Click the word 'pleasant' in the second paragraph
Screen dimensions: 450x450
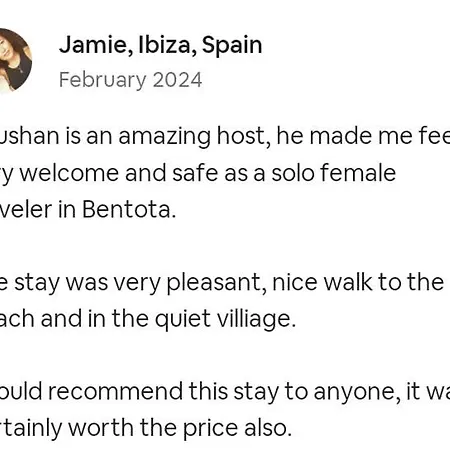[x=216, y=283]
